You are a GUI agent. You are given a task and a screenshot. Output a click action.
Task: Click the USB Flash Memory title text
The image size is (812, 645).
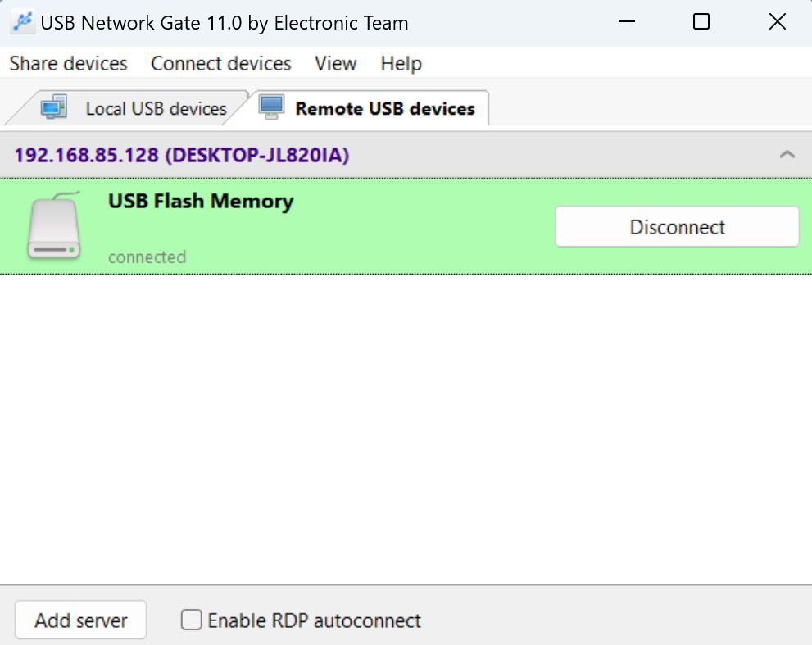pyautogui.click(x=200, y=201)
